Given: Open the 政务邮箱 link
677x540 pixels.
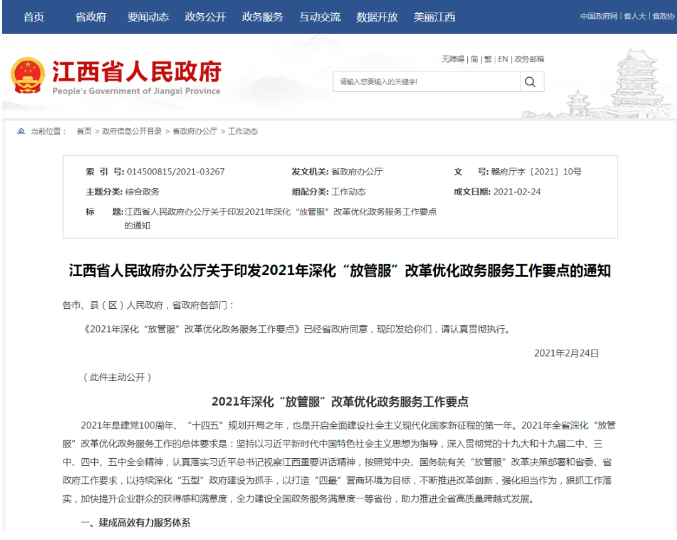Looking at the screenshot, I should tap(530, 59).
